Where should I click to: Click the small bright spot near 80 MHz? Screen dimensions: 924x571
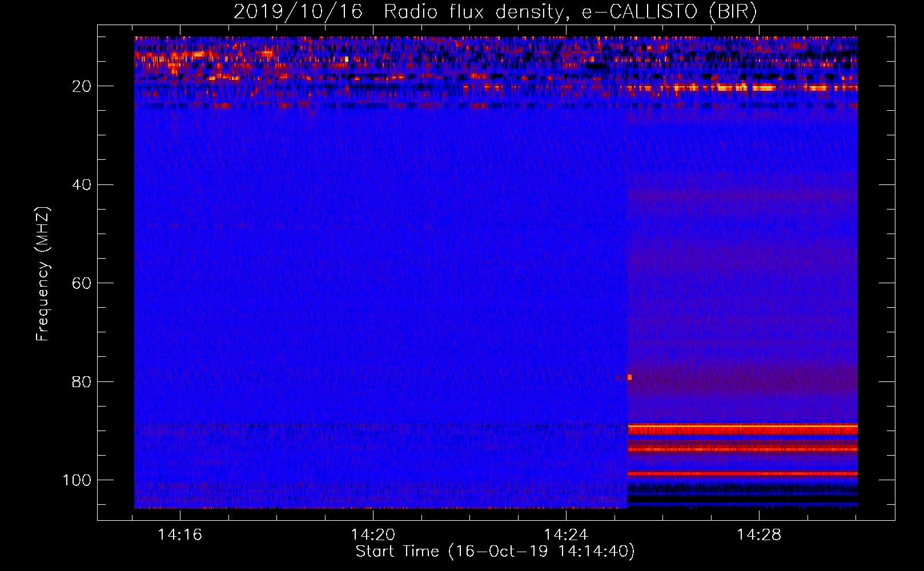[629, 377]
